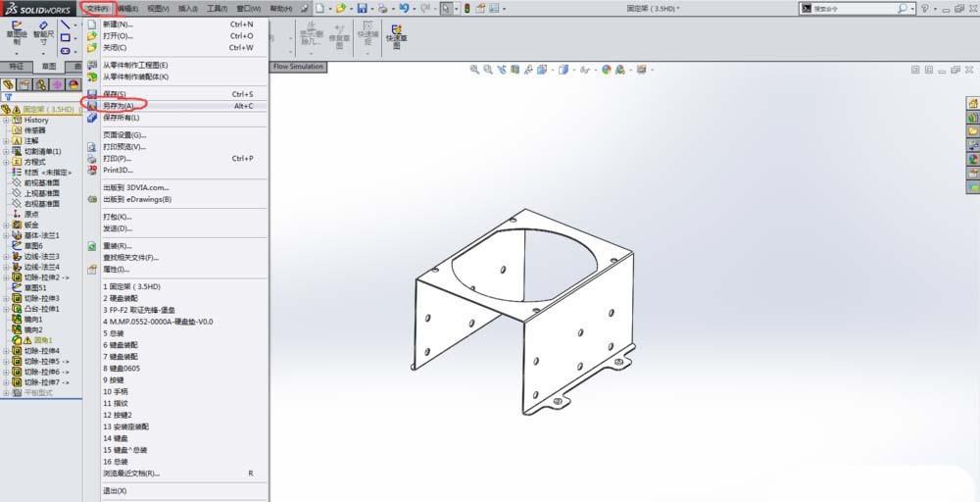
Task: Switch to DimXpertManager tab icon
Action: coord(57,84)
